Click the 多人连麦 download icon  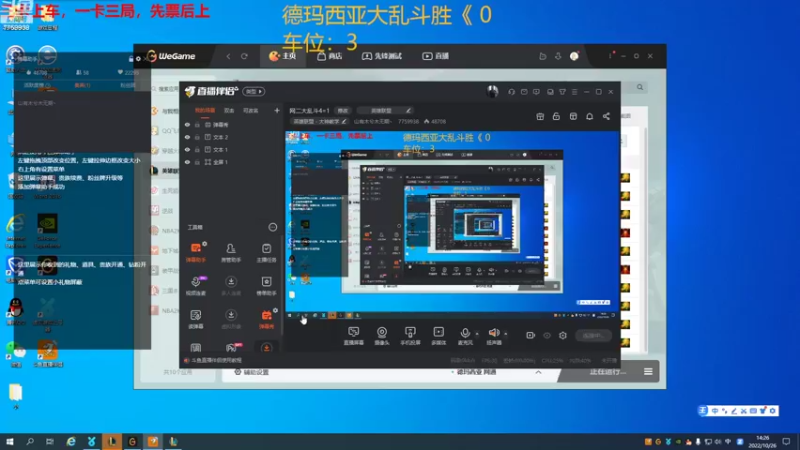[231, 282]
